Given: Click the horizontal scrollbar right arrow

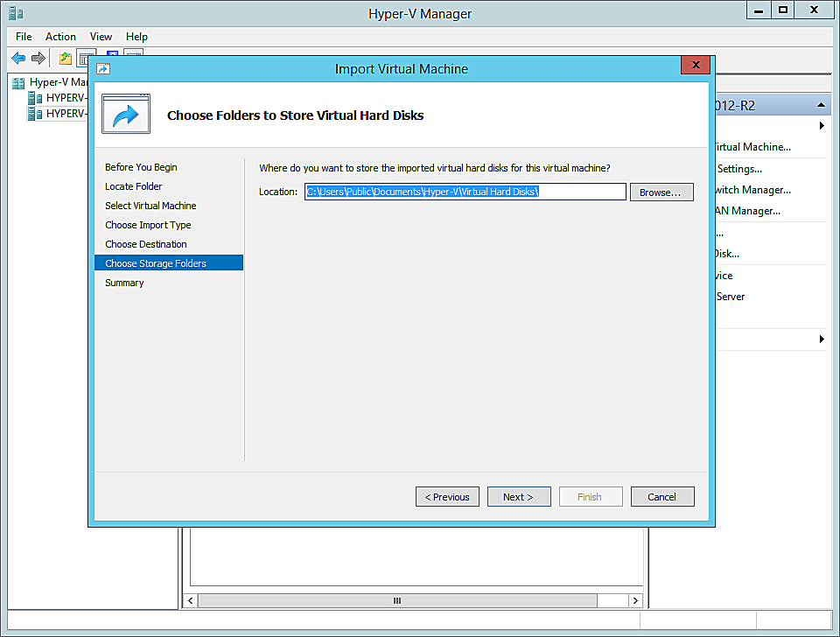Looking at the screenshot, I should pos(635,600).
